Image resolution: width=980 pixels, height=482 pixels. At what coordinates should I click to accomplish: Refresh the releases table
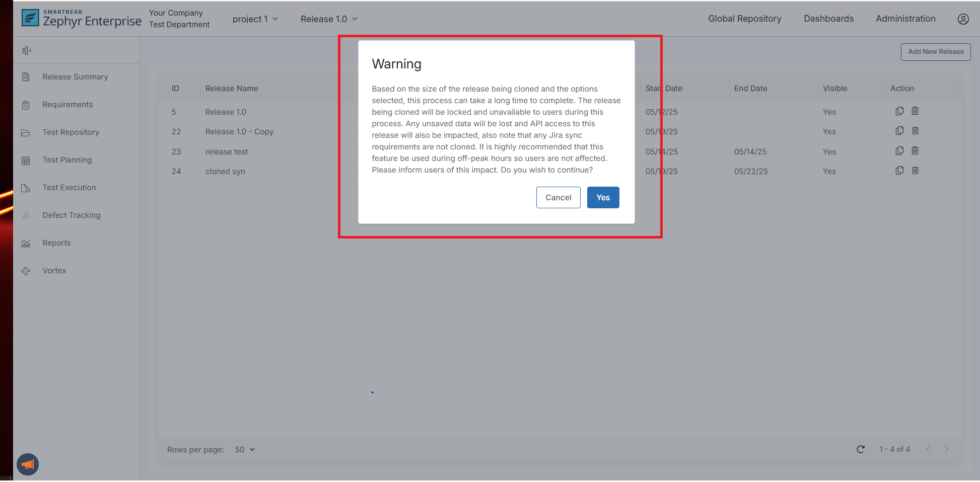pos(861,449)
